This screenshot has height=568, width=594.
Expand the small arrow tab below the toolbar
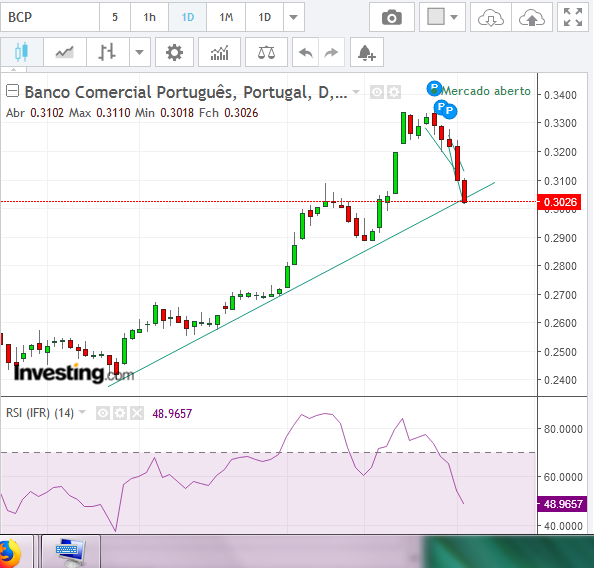[14, 69]
